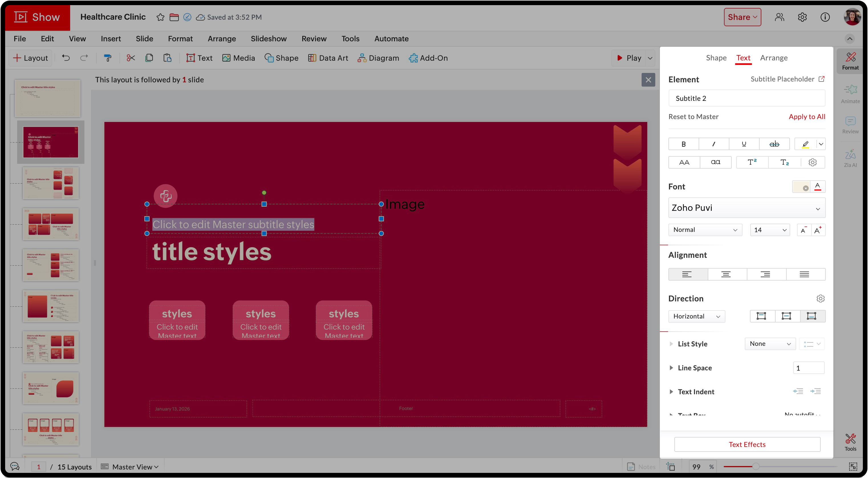Insert a Diagram from toolbar
Viewport: 868px width, 478px height.
pyautogui.click(x=378, y=58)
